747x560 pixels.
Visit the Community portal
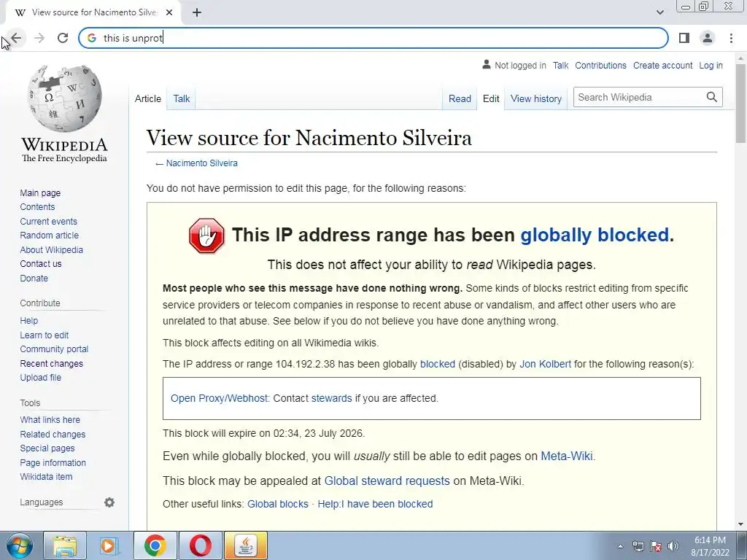click(x=54, y=349)
